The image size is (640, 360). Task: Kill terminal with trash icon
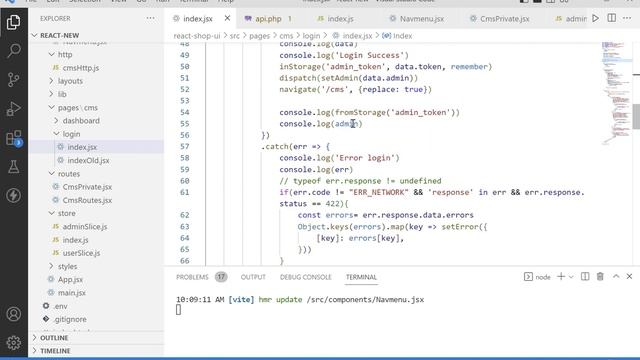(600, 277)
